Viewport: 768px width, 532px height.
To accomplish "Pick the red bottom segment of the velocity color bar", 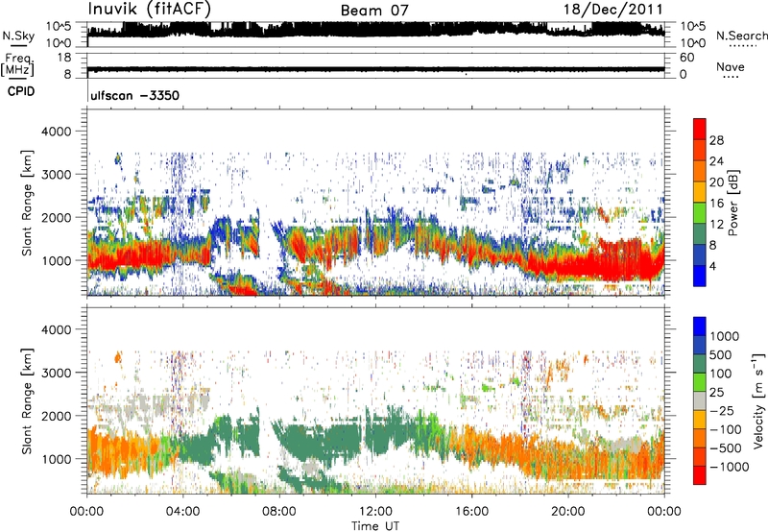I will pyautogui.click(x=700, y=475).
